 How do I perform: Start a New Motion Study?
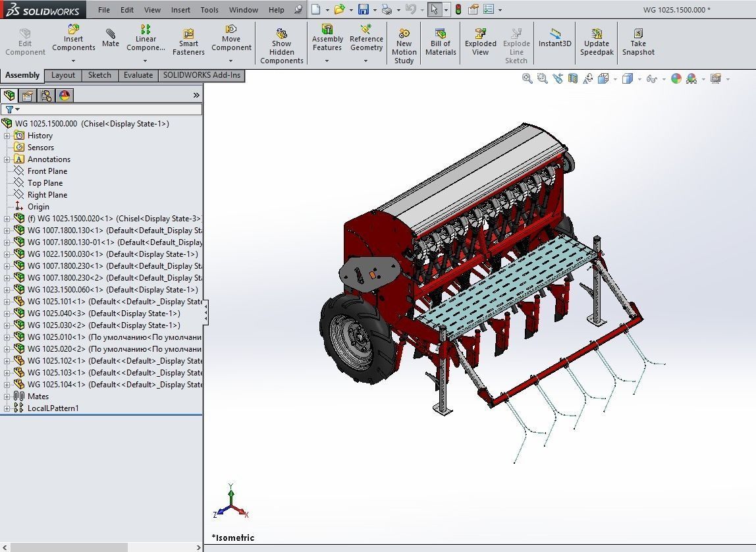pos(404,46)
